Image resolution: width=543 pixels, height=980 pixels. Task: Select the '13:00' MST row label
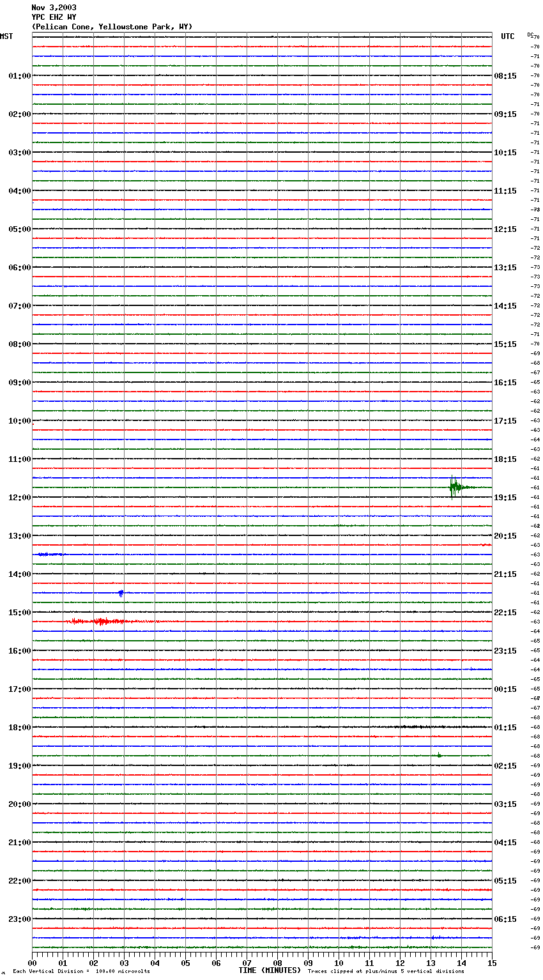[20, 536]
